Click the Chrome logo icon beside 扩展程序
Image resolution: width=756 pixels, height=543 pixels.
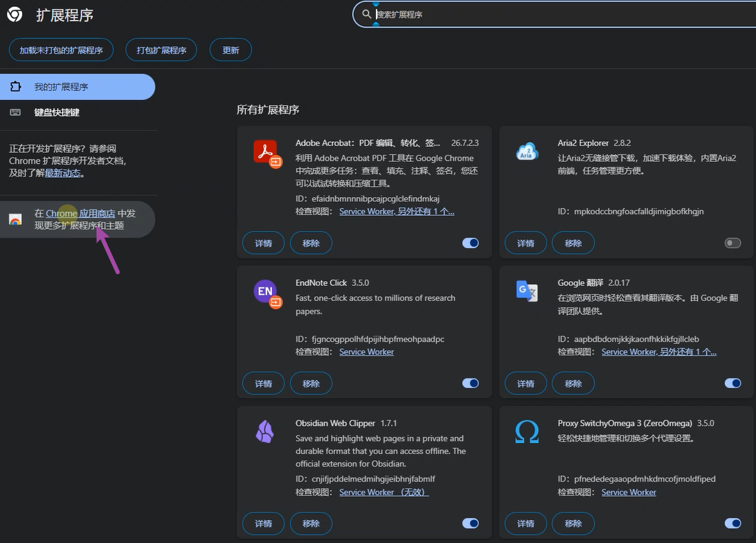(14, 14)
